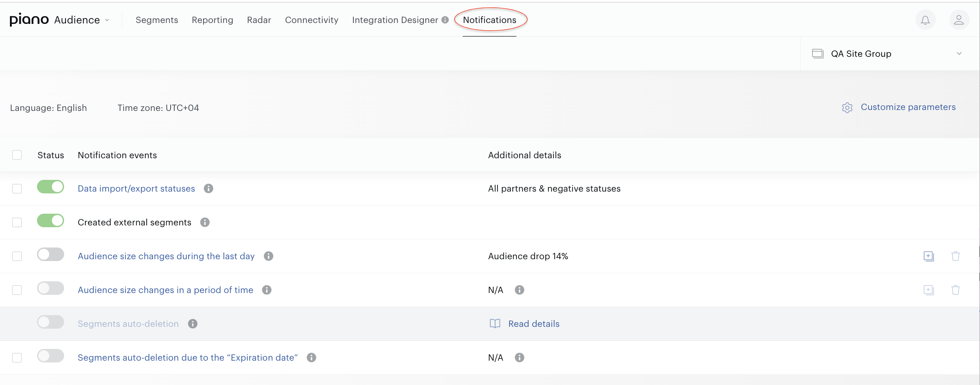Click duplicate icon for Audience drop 14% row
Viewport: 980px width, 385px height.
929,256
